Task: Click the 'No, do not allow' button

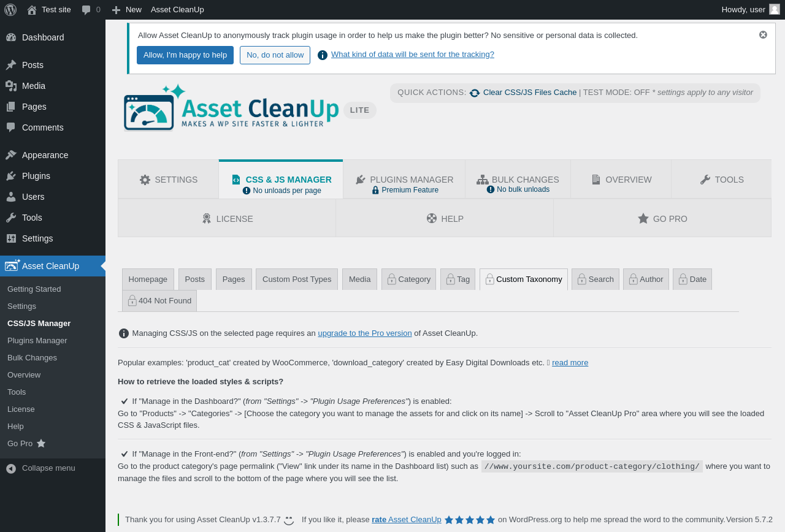Action: coord(275,55)
